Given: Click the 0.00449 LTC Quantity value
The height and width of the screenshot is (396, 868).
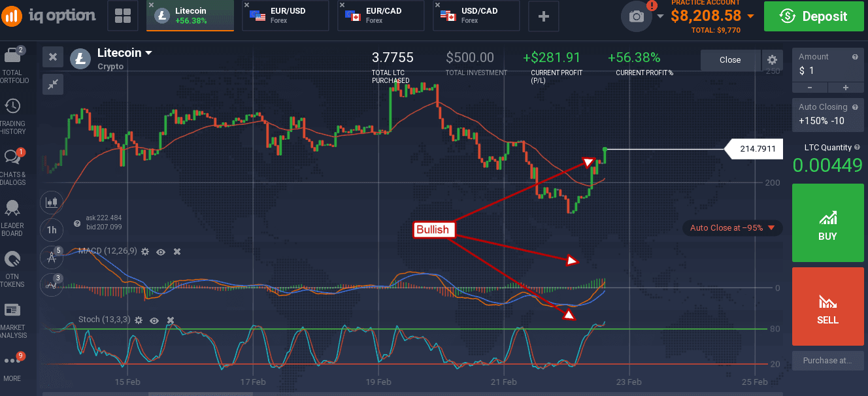Looking at the screenshot, I should [827, 165].
